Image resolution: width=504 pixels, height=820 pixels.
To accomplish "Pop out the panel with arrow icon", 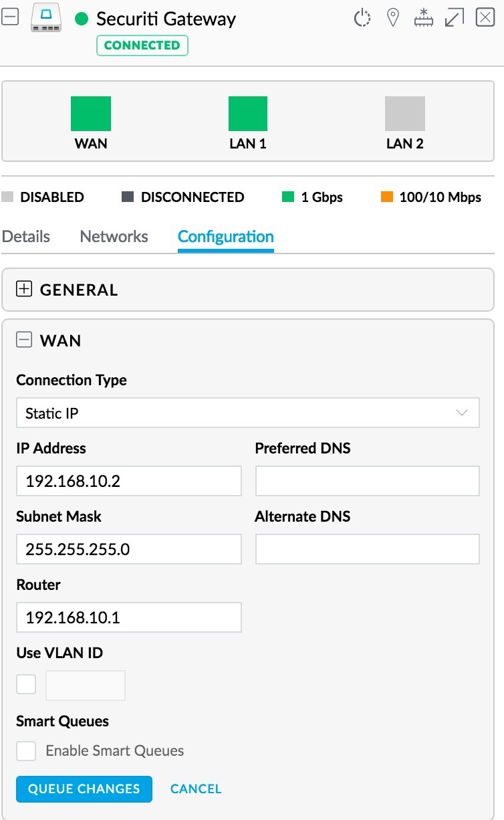I will point(455,18).
